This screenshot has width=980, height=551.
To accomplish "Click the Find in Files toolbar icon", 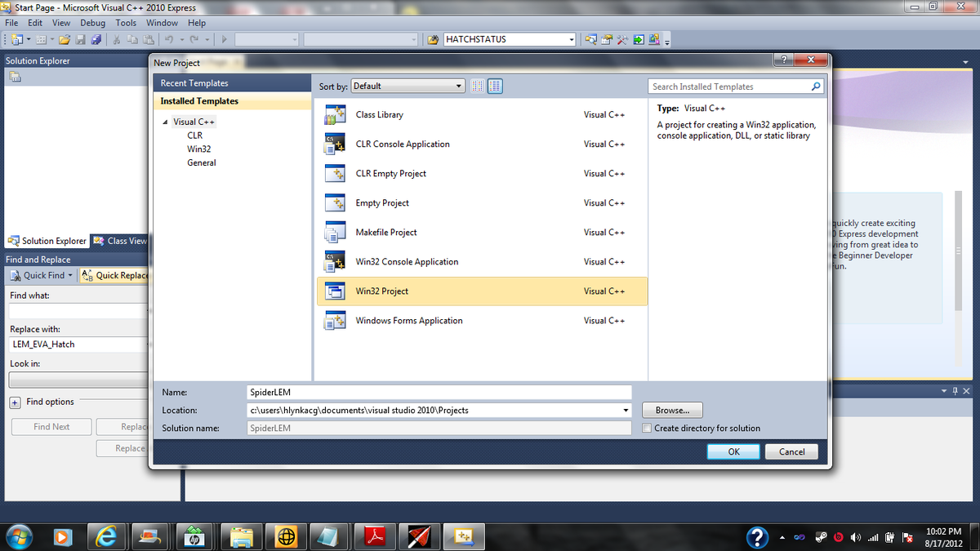I will click(x=433, y=39).
